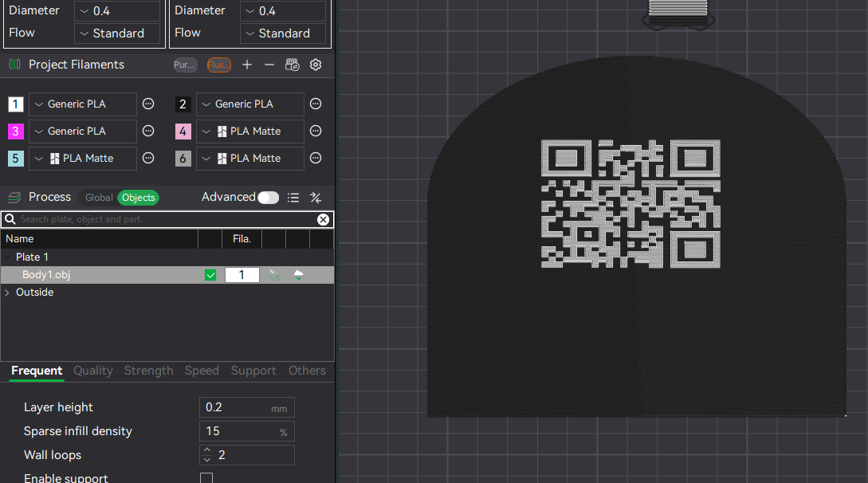Switch to the Speed tab
The image size is (868, 483).
202,371
